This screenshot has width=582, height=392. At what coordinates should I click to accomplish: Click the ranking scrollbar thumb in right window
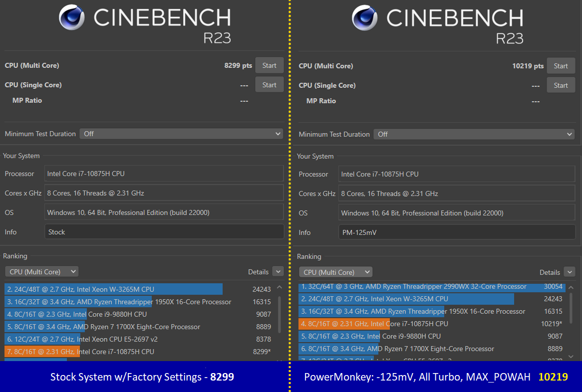point(571,309)
